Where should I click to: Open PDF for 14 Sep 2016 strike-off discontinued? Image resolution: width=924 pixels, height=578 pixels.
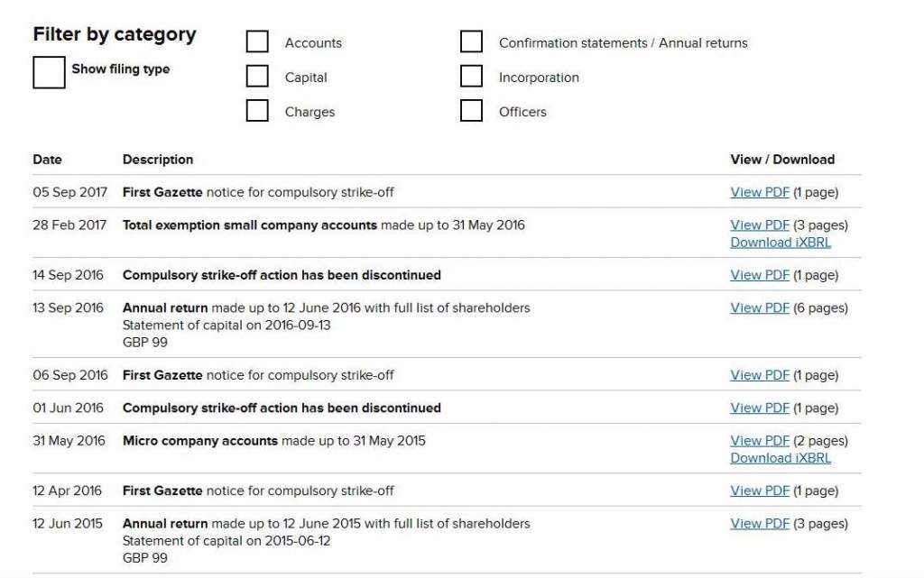[x=760, y=275]
